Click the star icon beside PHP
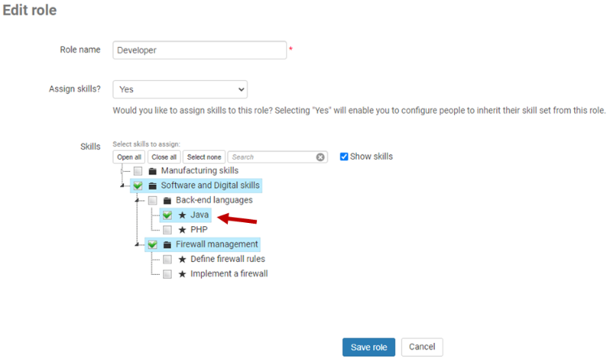The width and height of the screenshot is (609, 364). (182, 229)
